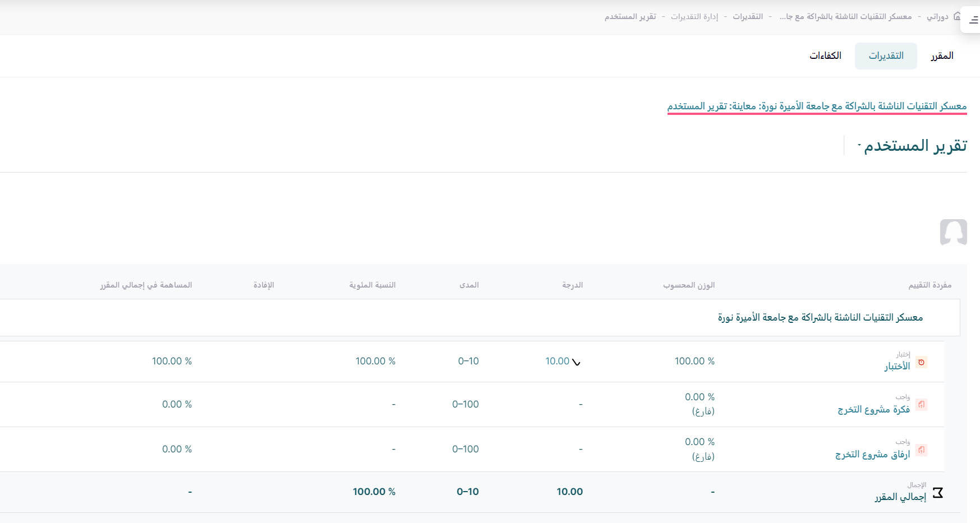Open إدارة التقديرات breadcrumb link

(x=694, y=17)
